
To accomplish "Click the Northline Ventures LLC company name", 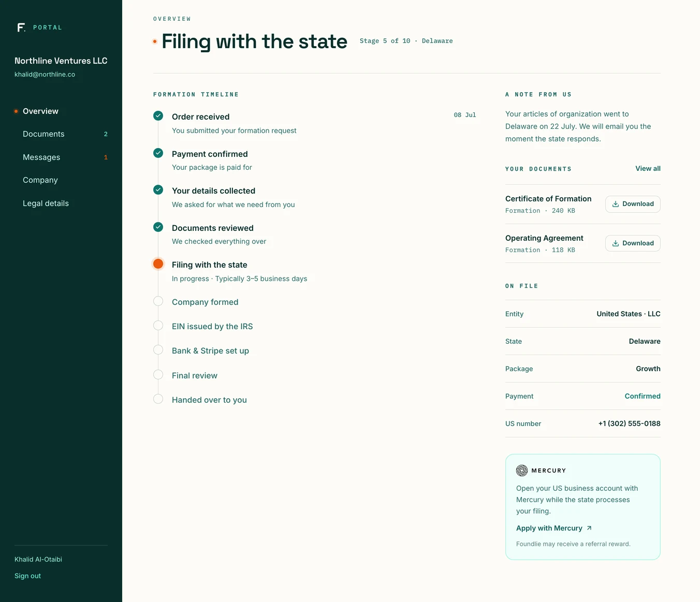I will point(61,61).
